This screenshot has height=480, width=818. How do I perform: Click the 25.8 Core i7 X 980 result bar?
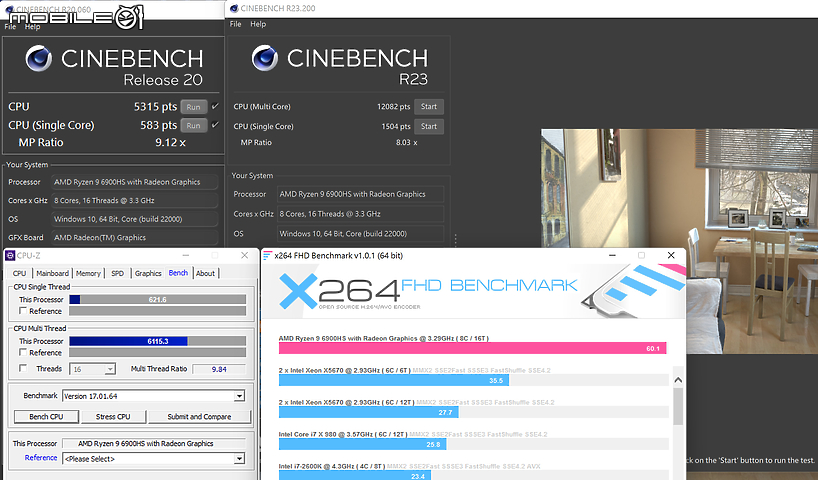point(363,445)
